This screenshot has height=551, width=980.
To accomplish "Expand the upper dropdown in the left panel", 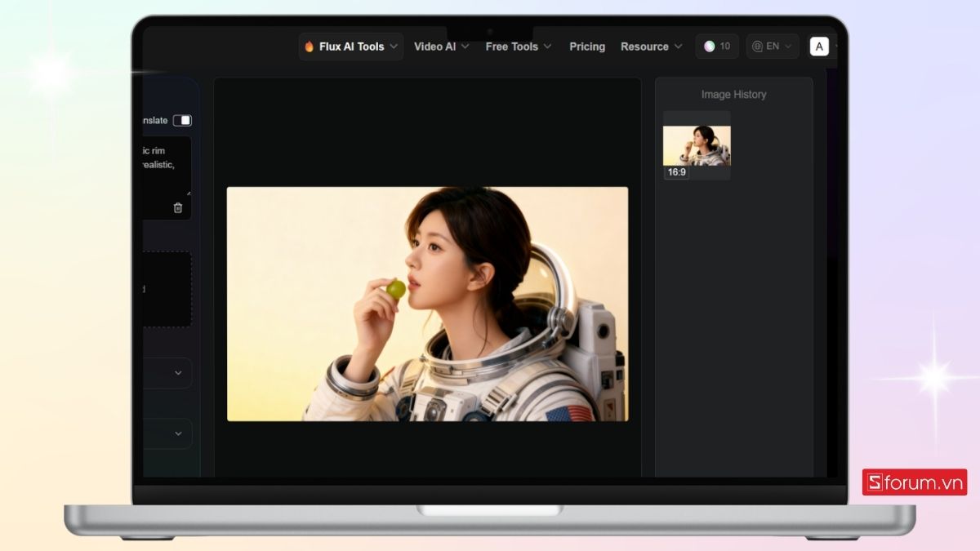I will (x=177, y=373).
